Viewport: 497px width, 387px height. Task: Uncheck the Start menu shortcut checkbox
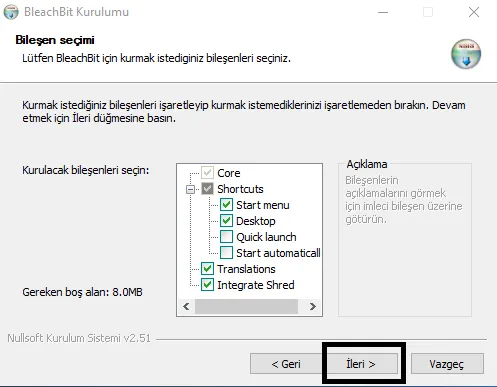tap(226, 205)
